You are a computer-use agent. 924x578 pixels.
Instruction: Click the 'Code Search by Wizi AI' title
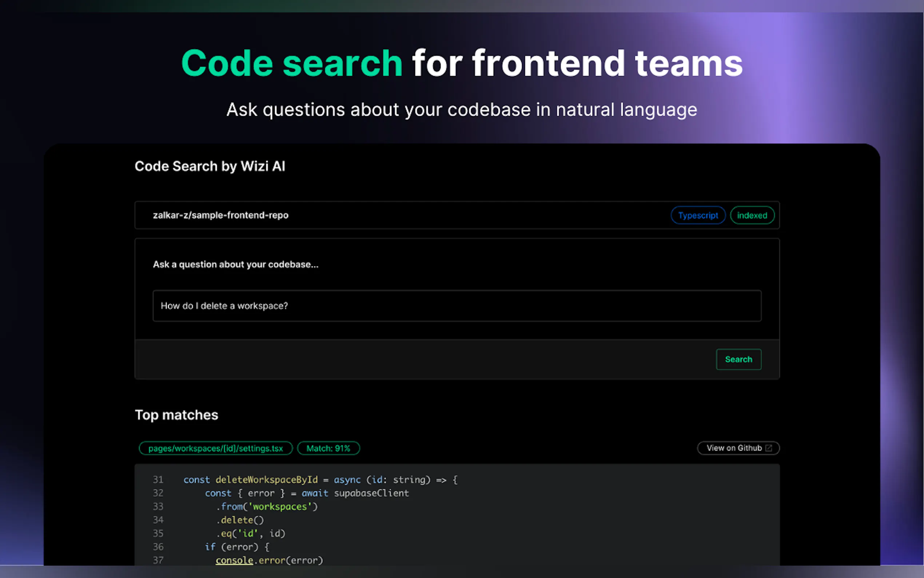pos(210,166)
